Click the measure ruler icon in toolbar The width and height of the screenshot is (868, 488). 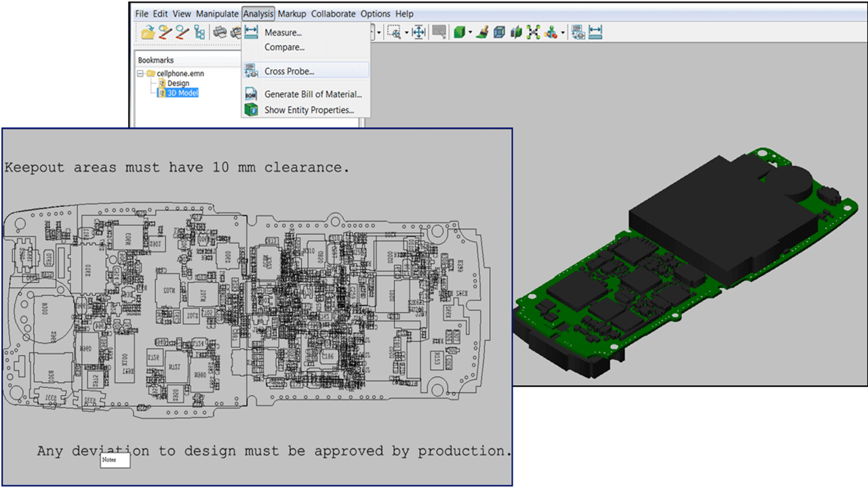(595, 32)
